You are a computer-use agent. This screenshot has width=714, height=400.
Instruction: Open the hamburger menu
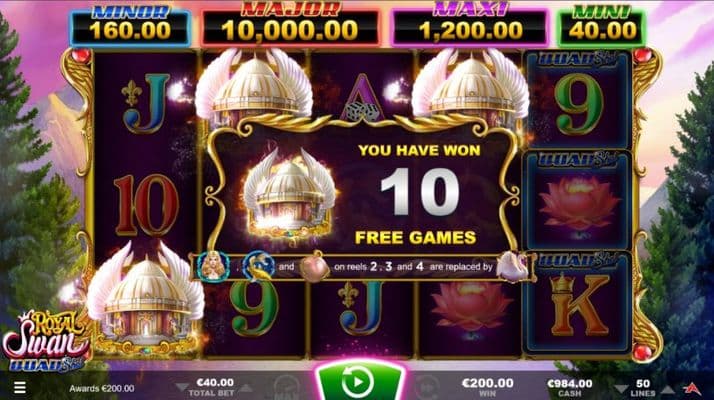pos(20,388)
